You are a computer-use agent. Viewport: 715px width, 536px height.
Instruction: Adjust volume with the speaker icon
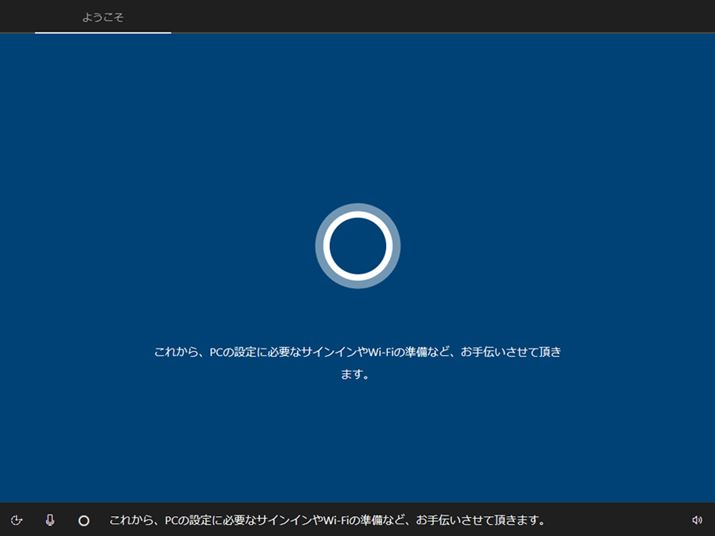pyautogui.click(x=697, y=520)
